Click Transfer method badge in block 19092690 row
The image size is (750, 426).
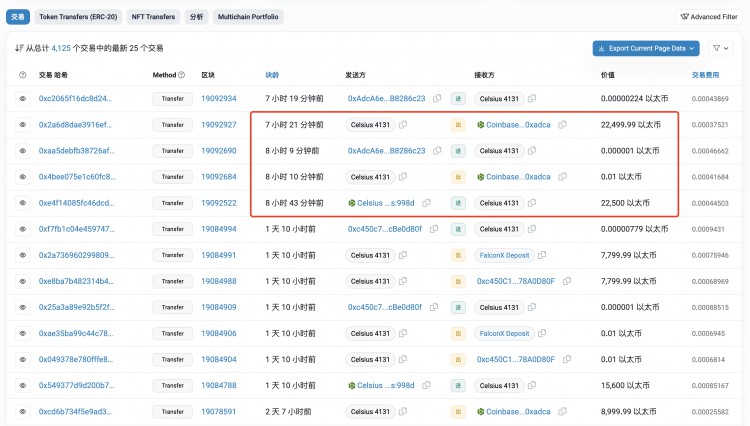pyautogui.click(x=173, y=151)
